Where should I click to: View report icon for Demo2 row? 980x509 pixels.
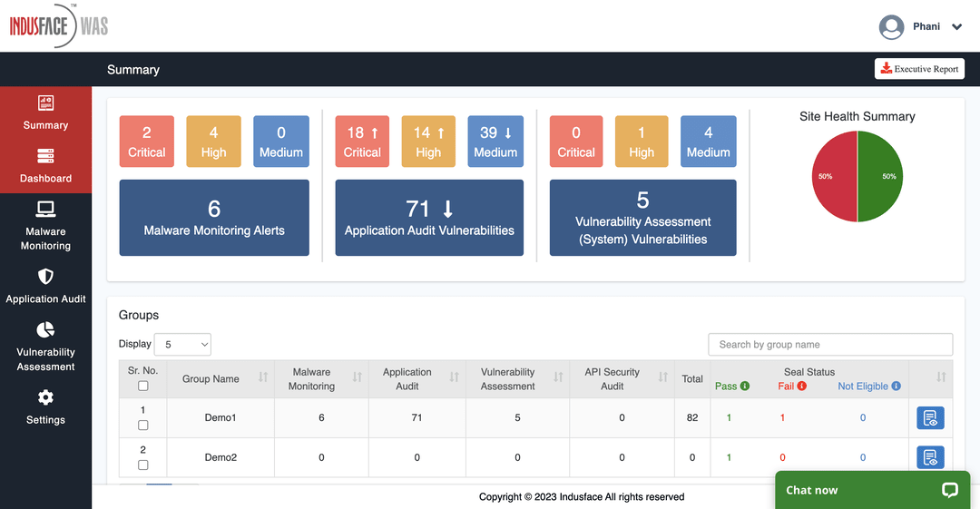(930, 457)
